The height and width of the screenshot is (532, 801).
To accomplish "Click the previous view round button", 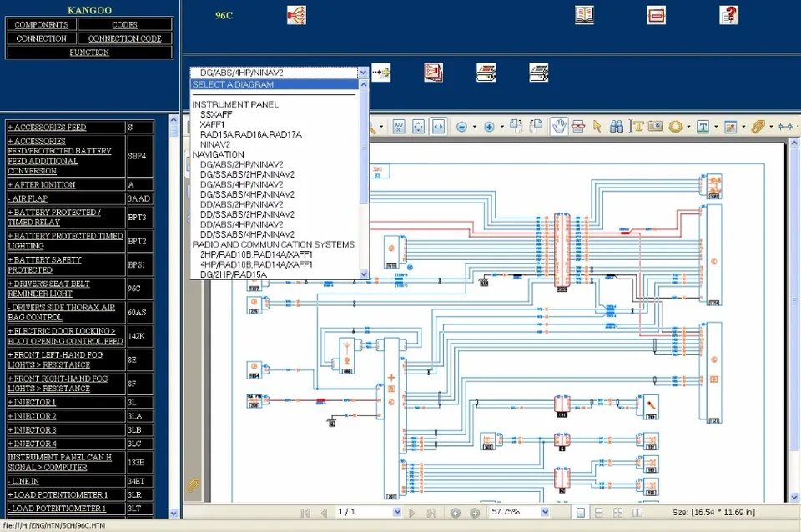I will tap(456, 513).
